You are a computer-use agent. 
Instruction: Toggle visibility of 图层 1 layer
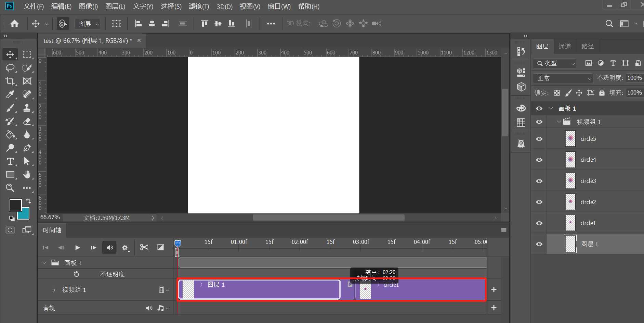tap(539, 244)
